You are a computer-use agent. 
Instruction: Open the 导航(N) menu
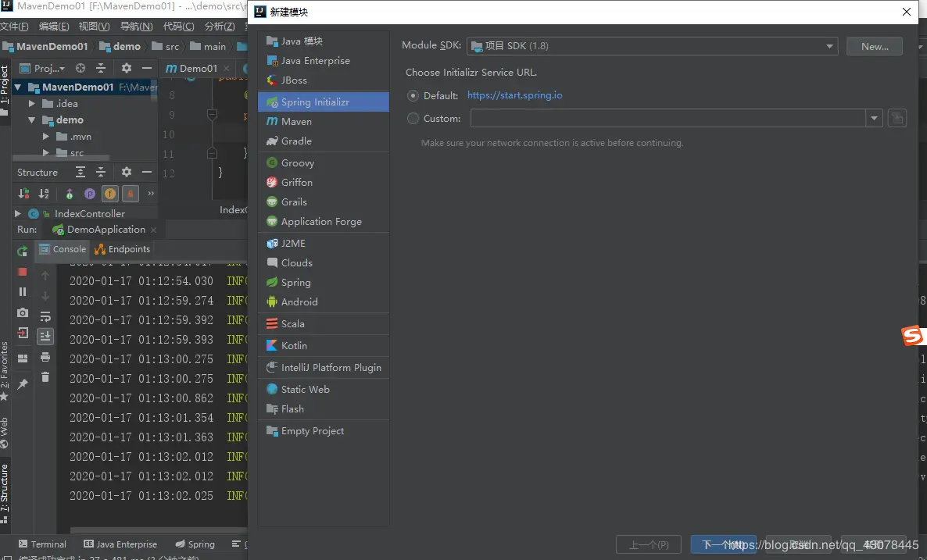(136, 27)
